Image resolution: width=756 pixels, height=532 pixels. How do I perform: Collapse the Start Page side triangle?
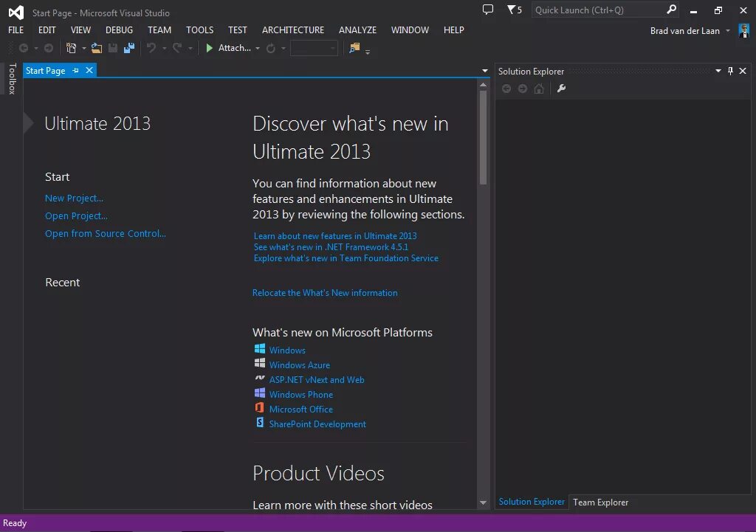click(29, 123)
